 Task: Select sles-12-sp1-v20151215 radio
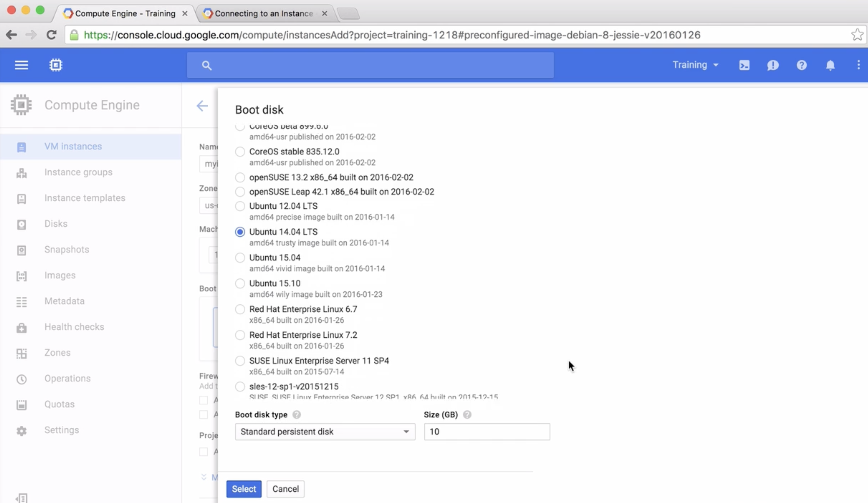[240, 387]
